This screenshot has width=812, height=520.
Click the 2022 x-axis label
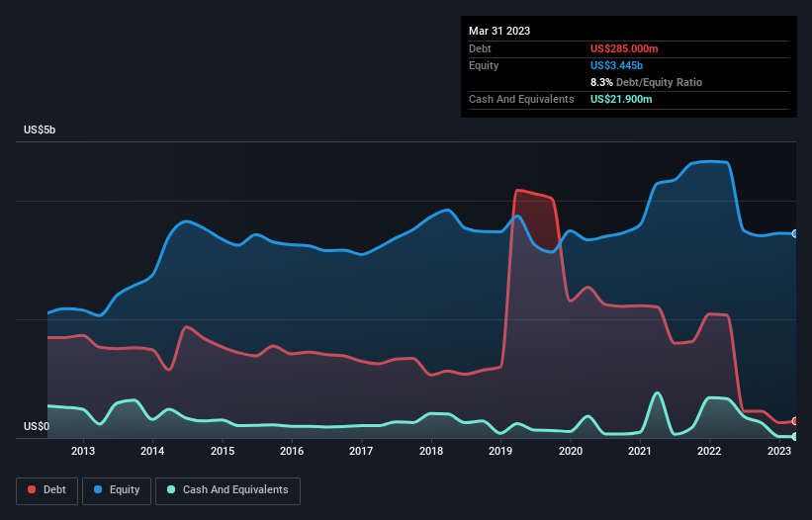point(709,451)
